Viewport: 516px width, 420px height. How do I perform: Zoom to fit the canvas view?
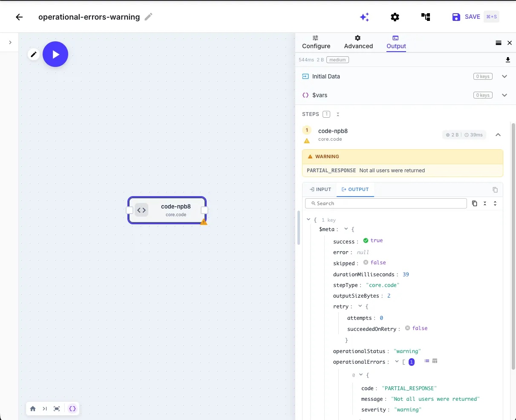click(57, 408)
